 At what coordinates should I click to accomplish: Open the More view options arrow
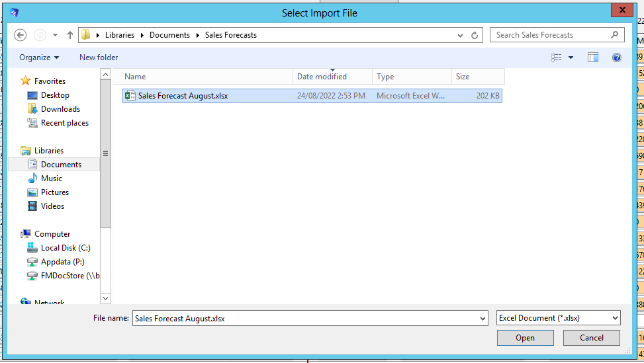point(571,58)
